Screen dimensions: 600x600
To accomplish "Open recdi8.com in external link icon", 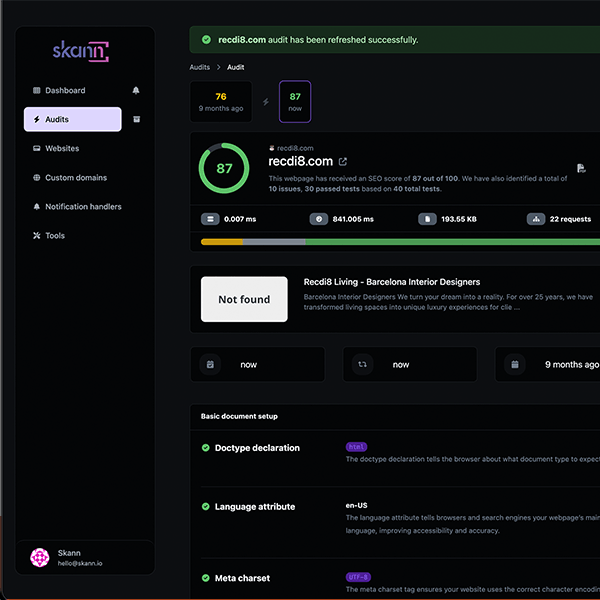I will click(x=343, y=162).
